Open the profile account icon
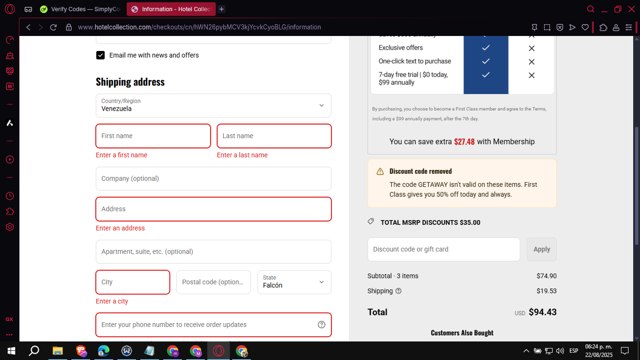The image size is (640, 360). pyautogui.click(x=616, y=27)
